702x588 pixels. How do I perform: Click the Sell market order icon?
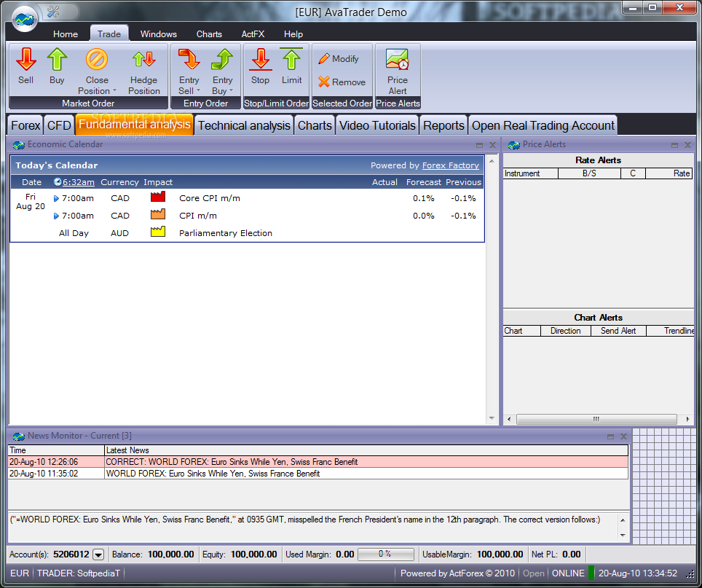click(x=26, y=66)
